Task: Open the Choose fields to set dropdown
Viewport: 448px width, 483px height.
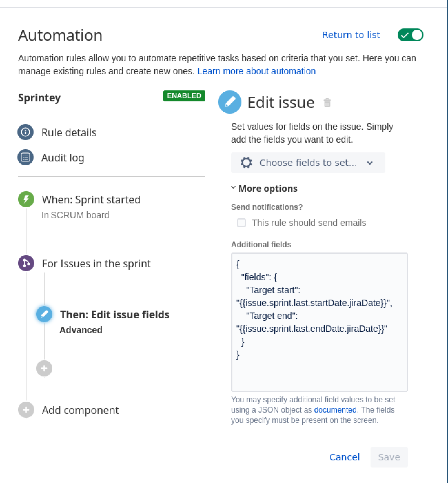Action: pos(308,162)
